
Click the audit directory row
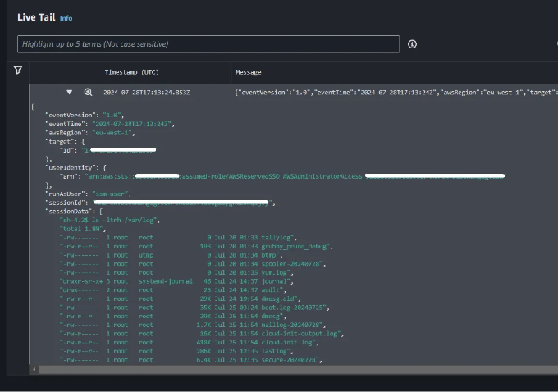coord(173,290)
